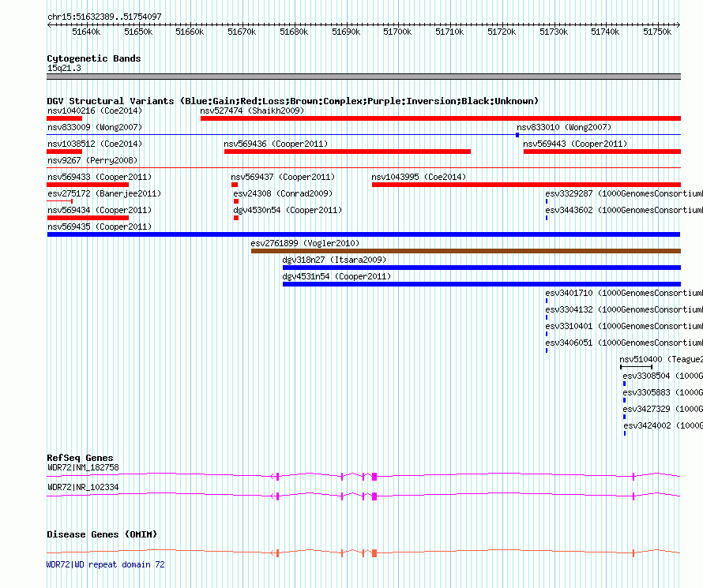Image resolution: width=703 pixels, height=588 pixels.
Task: Click the red nsv527474 (Shaikh2009) loss bar
Action: pos(441,118)
